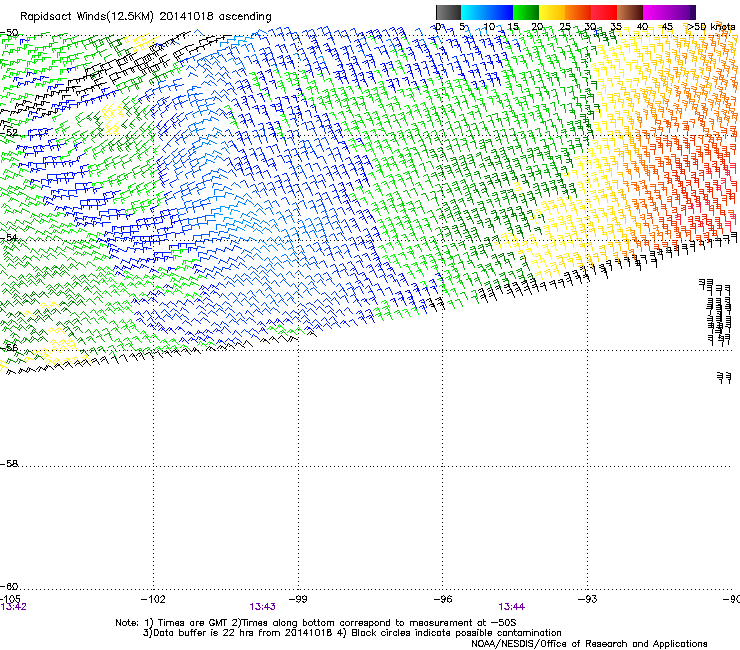
Task: Select the green 15-20 knots legend segment
Action: tap(526, 12)
